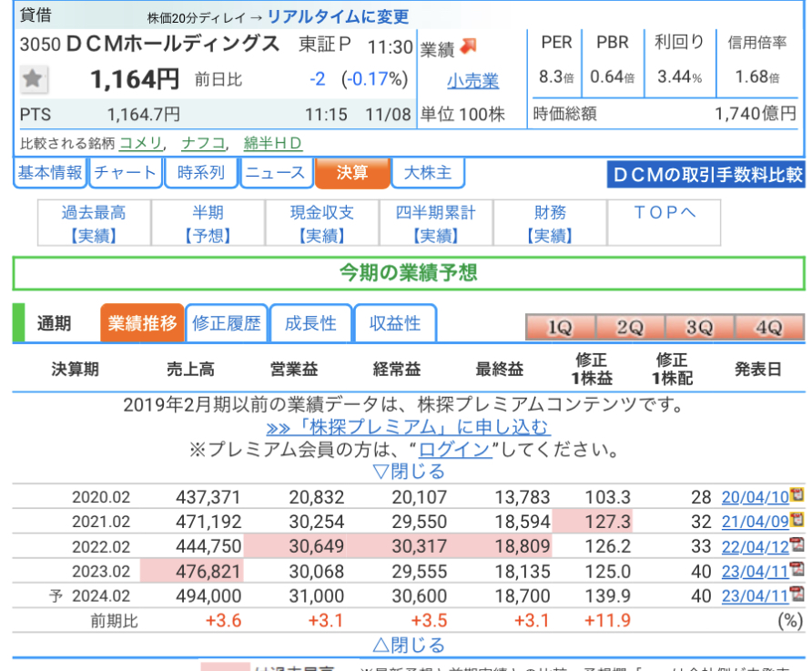Click the 2Q quarter button
Screen dimensions: 812x671
(x=630, y=327)
